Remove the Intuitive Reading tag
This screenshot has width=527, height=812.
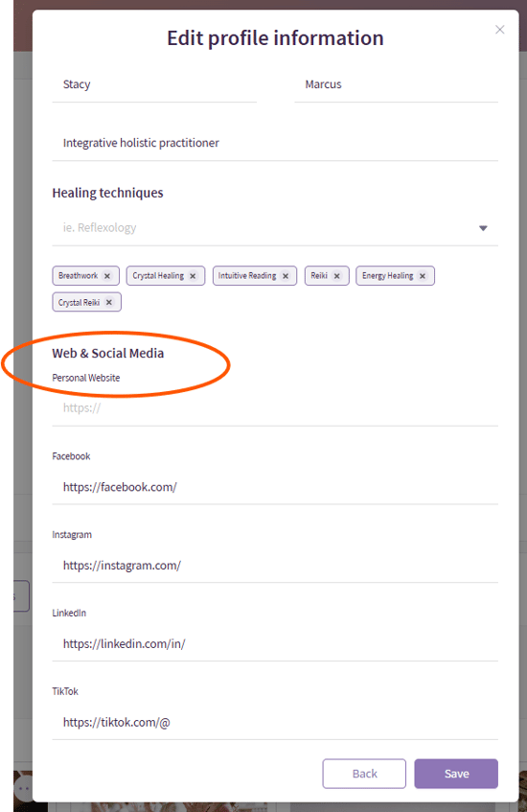(286, 276)
